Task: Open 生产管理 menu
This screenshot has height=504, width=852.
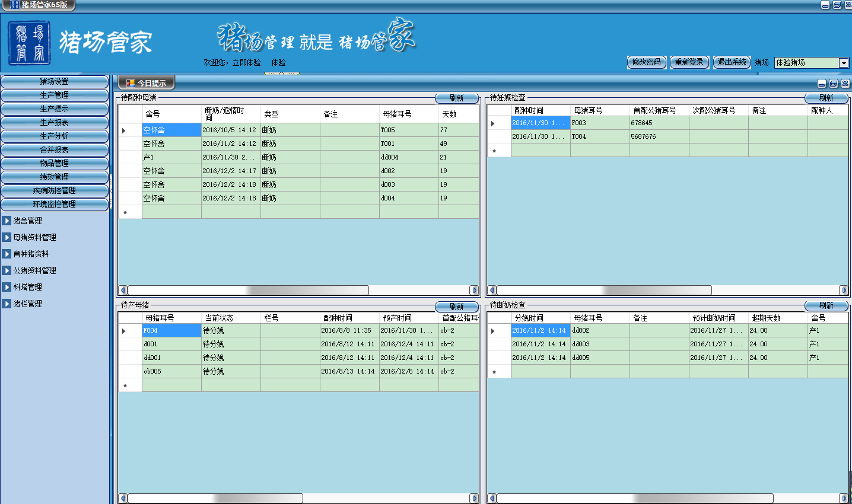Action: 55,95
